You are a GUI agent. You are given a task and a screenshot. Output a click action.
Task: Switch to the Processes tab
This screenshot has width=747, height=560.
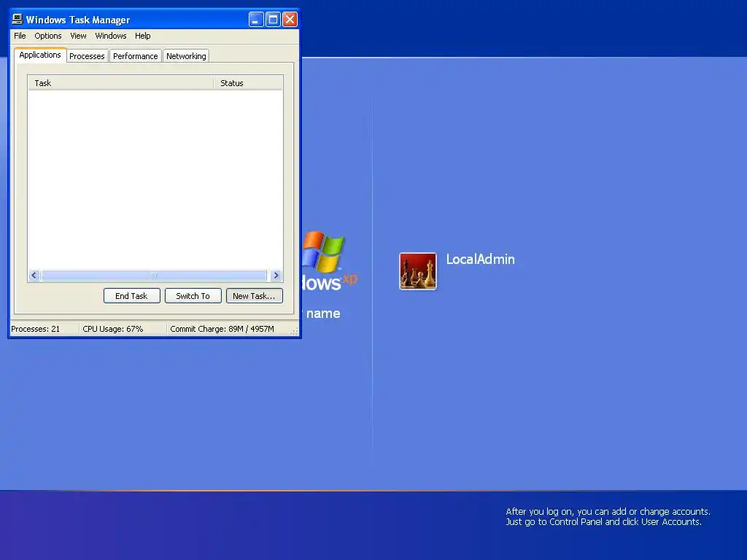pyautogui.click(x=87, y=56)
